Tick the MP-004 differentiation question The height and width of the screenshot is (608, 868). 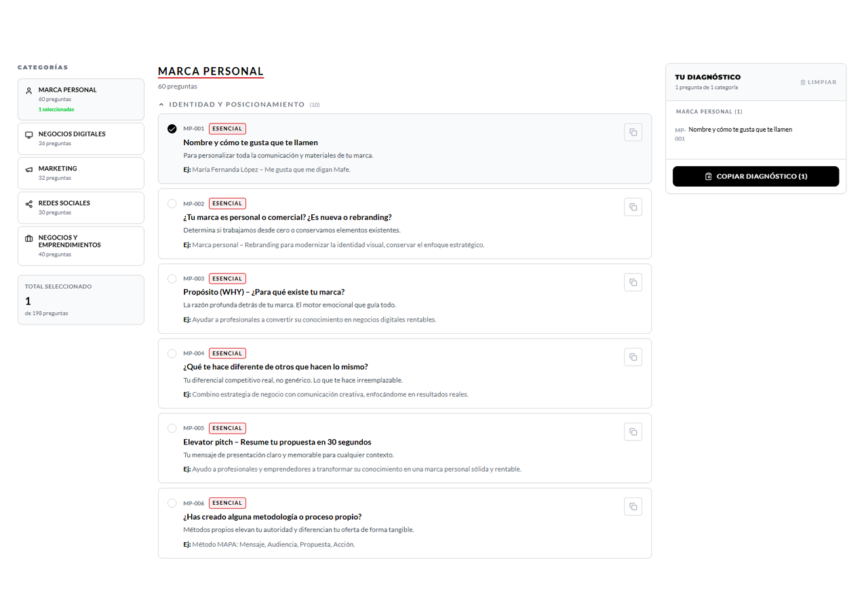[x=172, y=354]
